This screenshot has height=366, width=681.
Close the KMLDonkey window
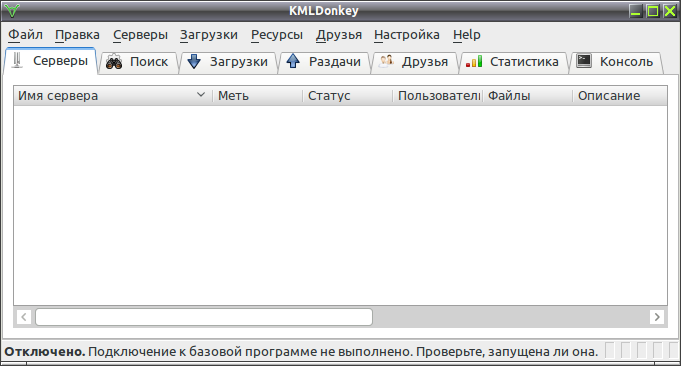coord(670,11)
